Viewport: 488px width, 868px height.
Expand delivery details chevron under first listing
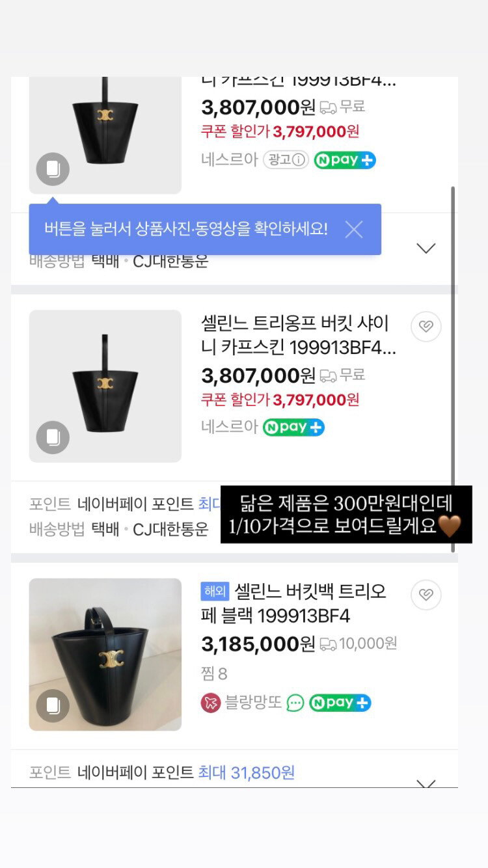(x=426, y=248)
